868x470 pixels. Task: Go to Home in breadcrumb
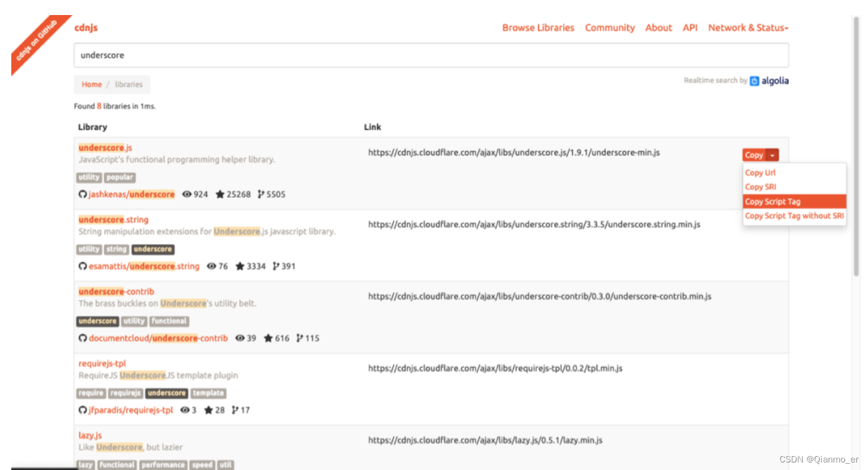click(x=92, y=85)
